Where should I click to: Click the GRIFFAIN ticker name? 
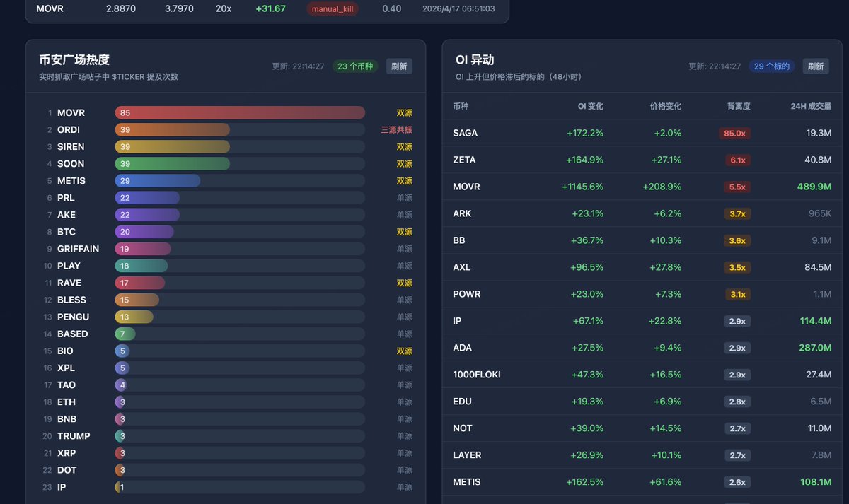click(79, 249)
